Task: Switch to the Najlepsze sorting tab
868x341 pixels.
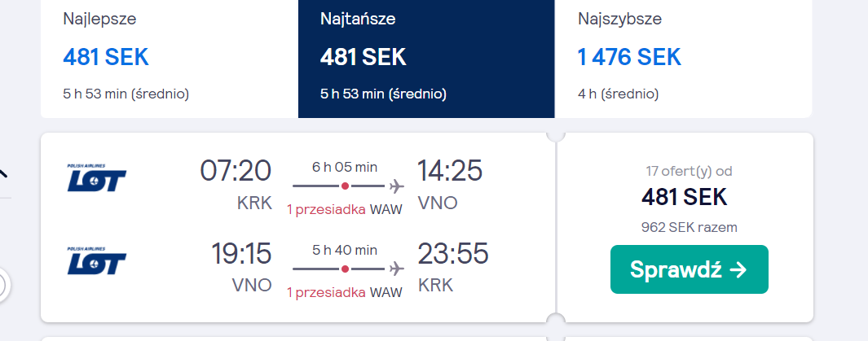Action: click(x=170, y=59)
